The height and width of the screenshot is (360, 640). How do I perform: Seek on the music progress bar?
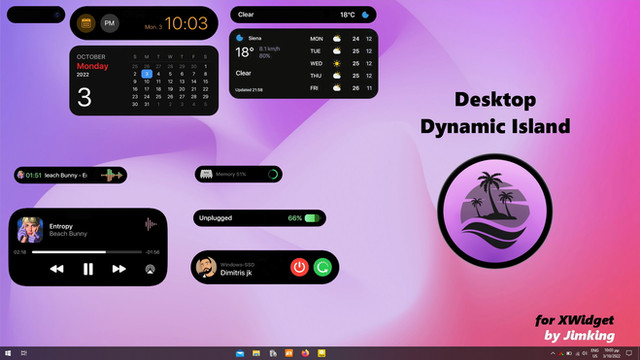(x=87, y=252)
